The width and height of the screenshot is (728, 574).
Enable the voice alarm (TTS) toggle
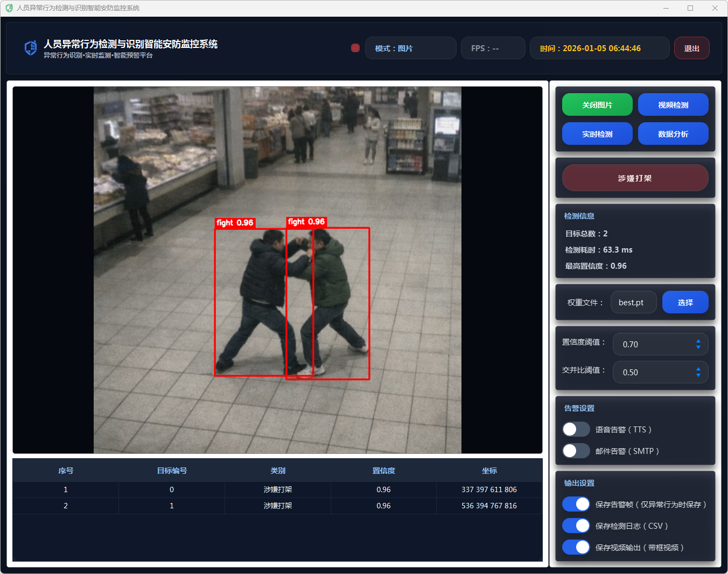click(576, 429)
